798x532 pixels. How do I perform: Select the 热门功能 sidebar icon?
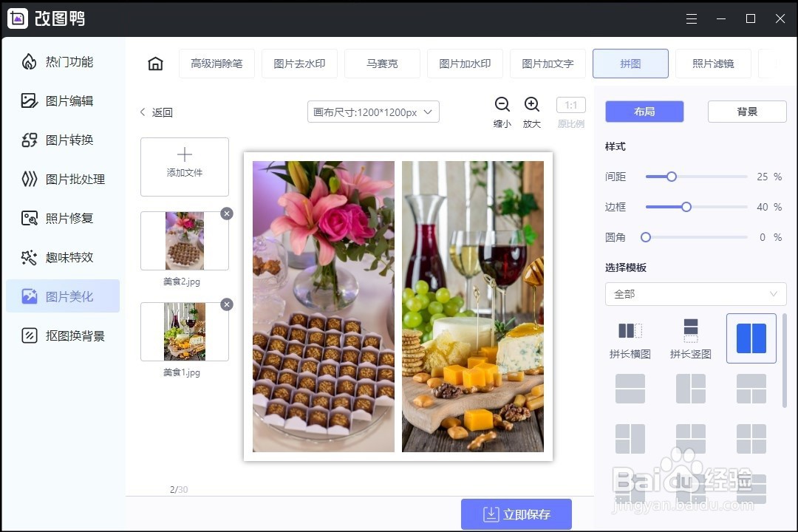point(63,62)
